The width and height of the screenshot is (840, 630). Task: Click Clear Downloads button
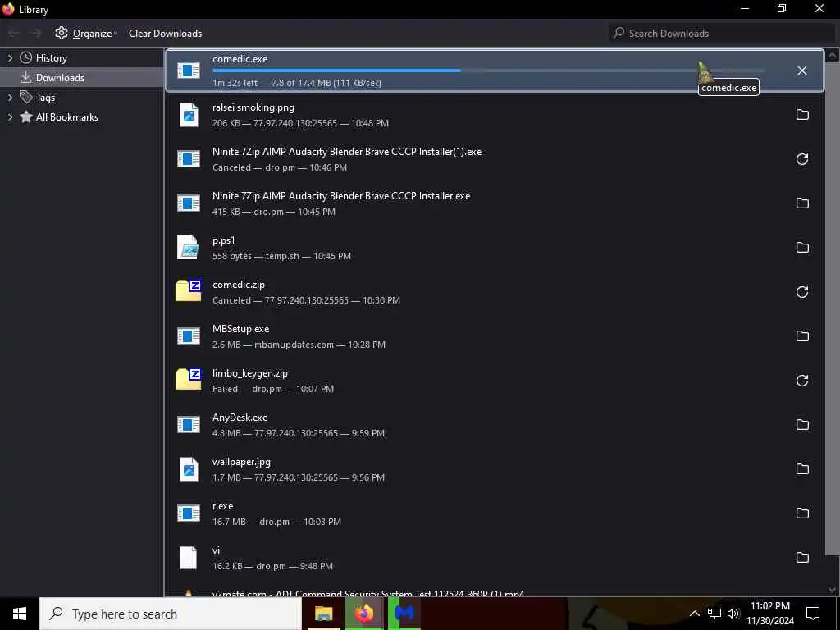[165, 33]
